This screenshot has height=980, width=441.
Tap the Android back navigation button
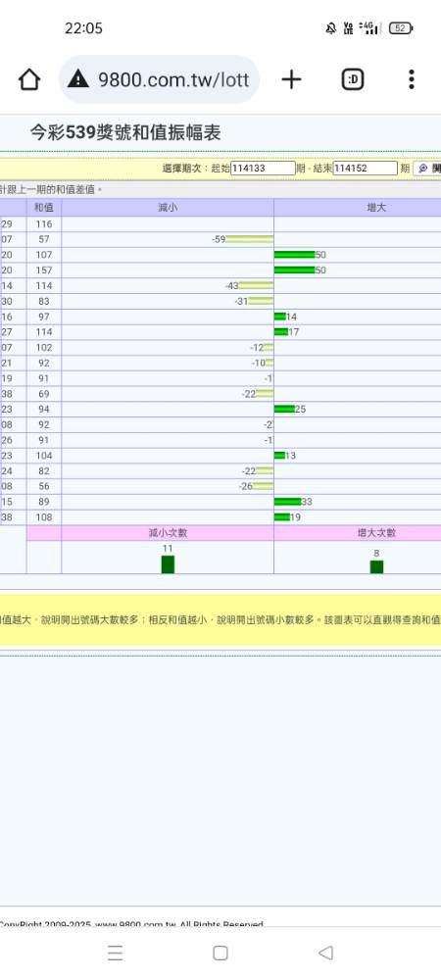click(x=325, y=953)
